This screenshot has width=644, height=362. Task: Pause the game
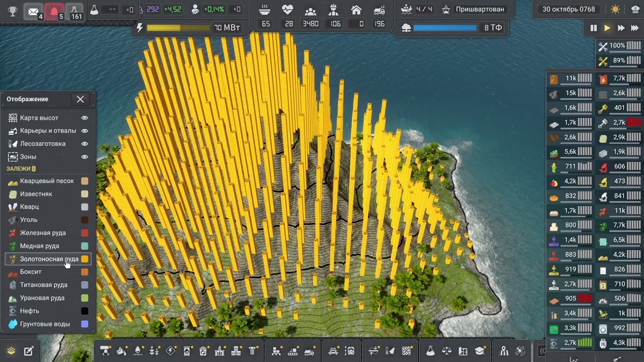click(x=593, y=28)
